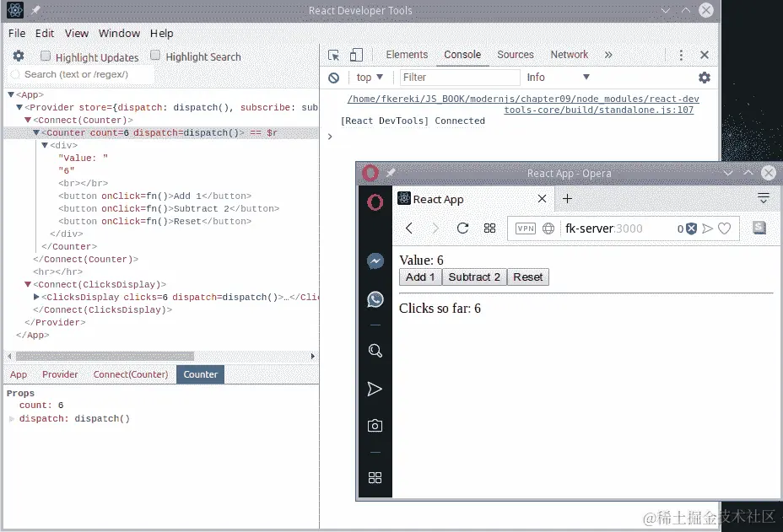Open WhatsApp in Opera sidebar
Viewport: 783px width, 532px height.
pyautogui.click(x=375, y=299)
